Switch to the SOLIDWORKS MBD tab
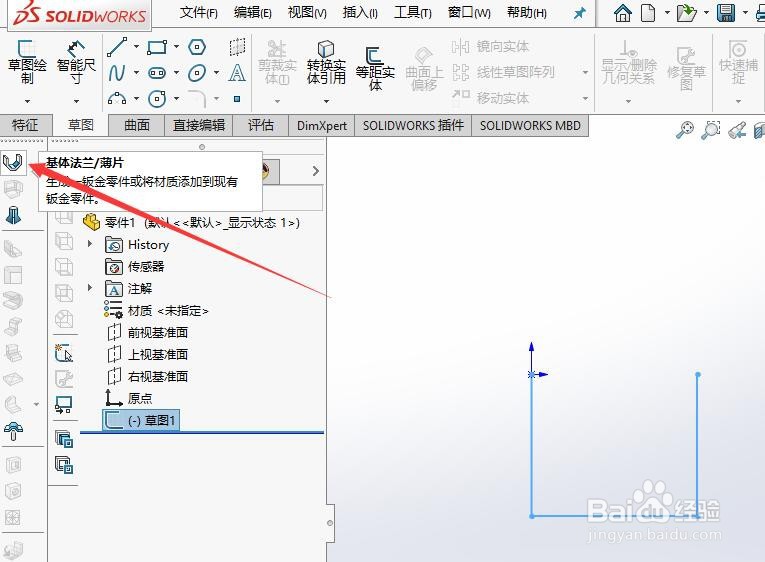 click(530, 125)
